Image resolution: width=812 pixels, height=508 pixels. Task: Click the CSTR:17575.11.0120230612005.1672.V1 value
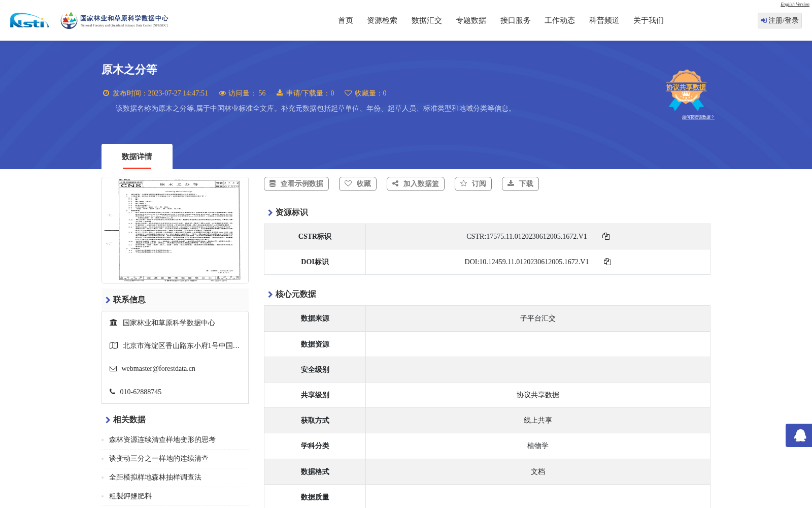coord(527,236)
